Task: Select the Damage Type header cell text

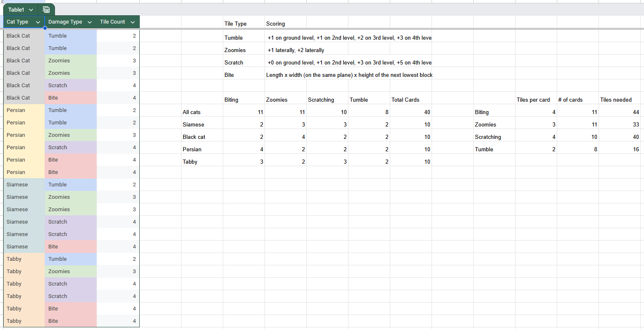Action: tap(65, 22)
